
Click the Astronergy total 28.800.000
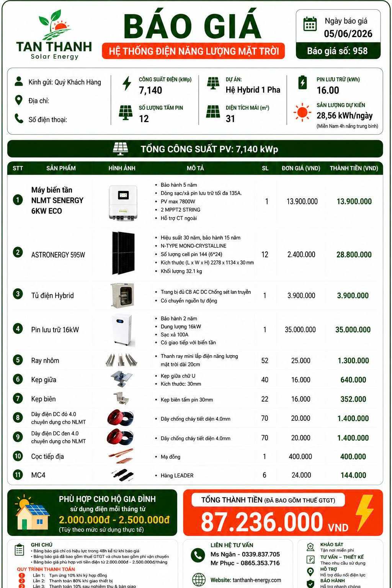354,255
